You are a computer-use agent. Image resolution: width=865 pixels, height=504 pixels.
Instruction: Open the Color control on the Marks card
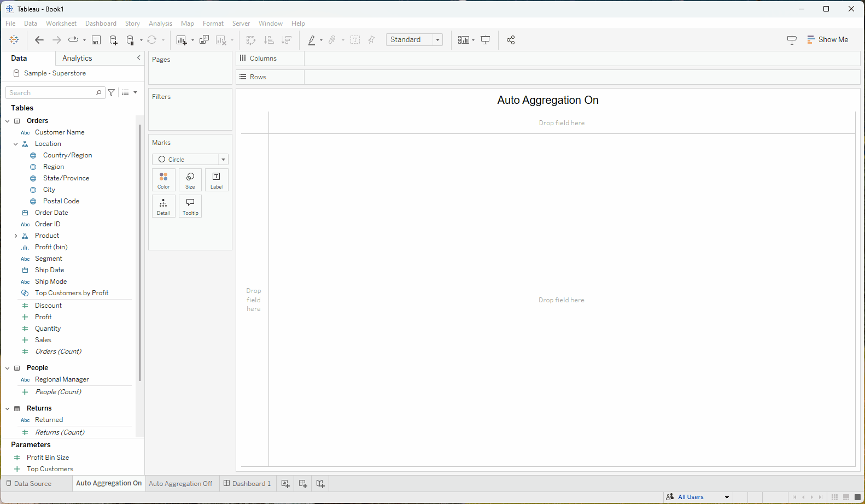point(163,180)
